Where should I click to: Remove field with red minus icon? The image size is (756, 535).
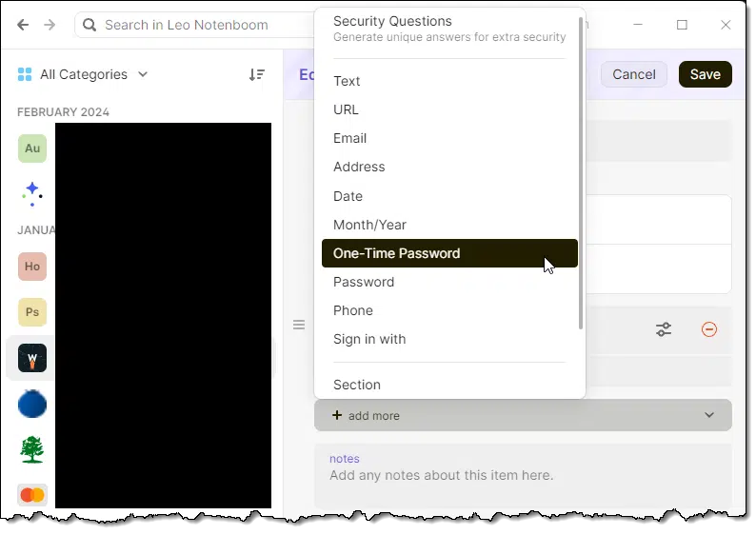pyautogui.click(x=708, y=329)
